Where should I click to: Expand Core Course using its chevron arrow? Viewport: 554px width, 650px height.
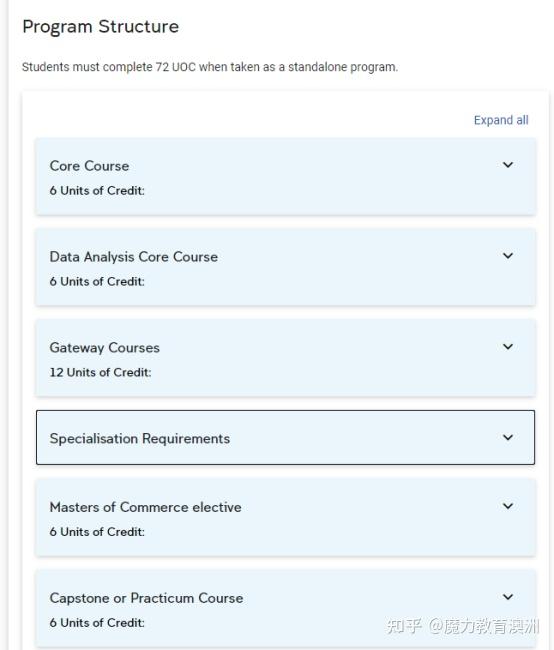pos(508,165)
